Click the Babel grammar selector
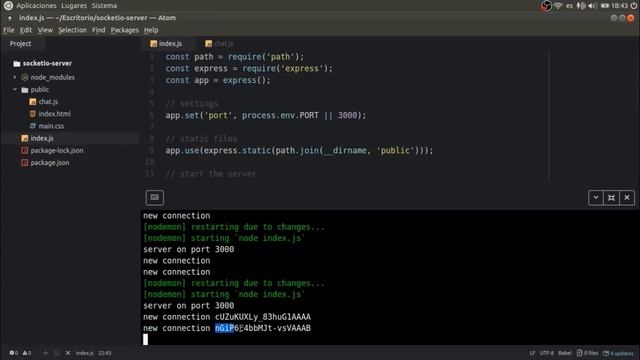 tap(565, 353)
